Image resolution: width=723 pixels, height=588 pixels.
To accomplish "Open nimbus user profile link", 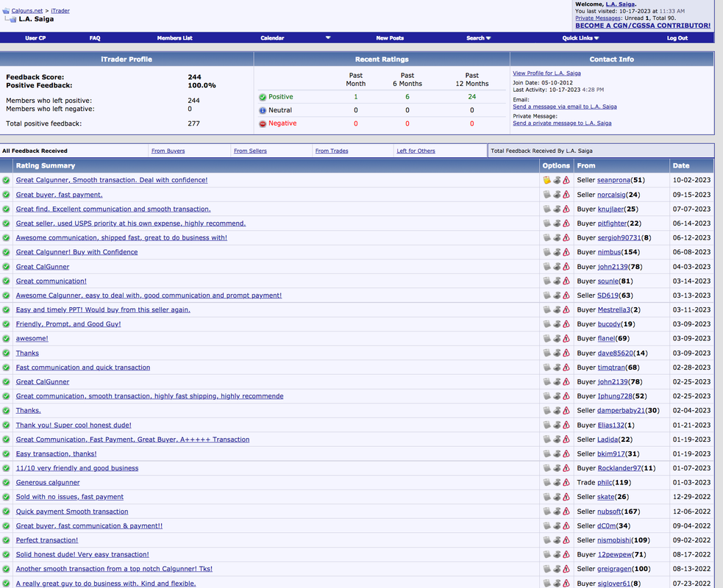I will pos(609,252).
